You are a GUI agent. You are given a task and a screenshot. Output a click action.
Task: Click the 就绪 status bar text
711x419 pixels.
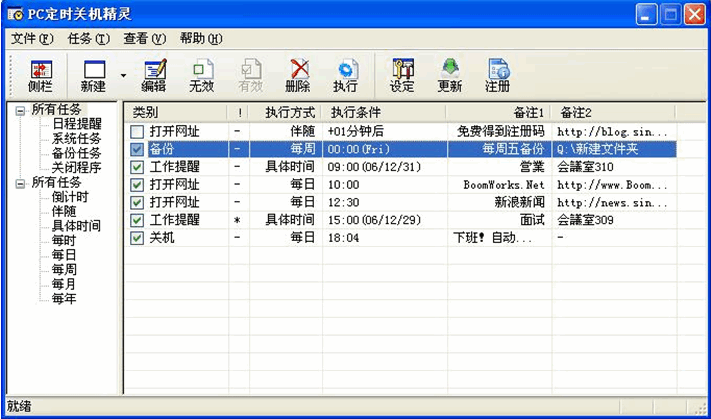[x=19, y=406]
